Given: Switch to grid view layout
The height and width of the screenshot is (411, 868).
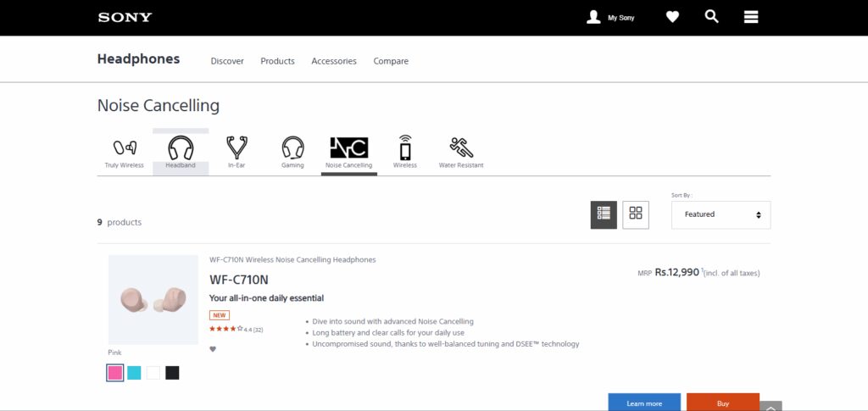Looking at the screenshot, I should coord(636,214).
